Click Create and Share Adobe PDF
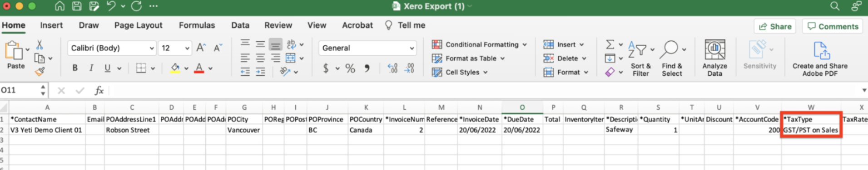The height and width of the screenshot is (170, 868). 820,58
